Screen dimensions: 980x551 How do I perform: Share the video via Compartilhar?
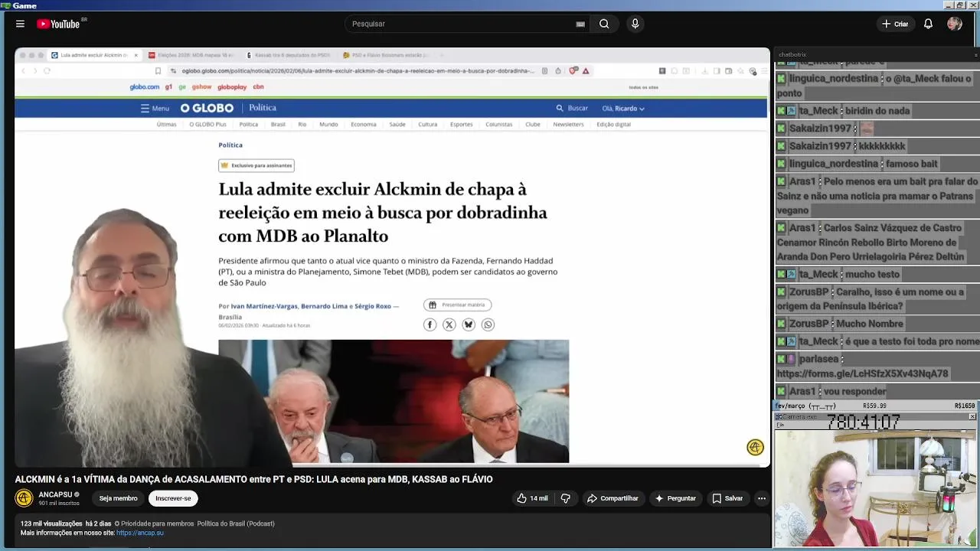tap(612, 498)
